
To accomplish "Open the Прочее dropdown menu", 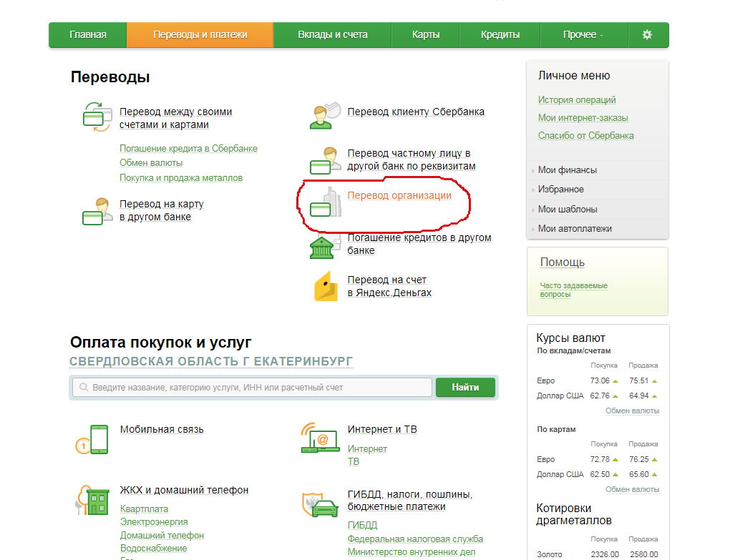I will click(x=583, y=34).
